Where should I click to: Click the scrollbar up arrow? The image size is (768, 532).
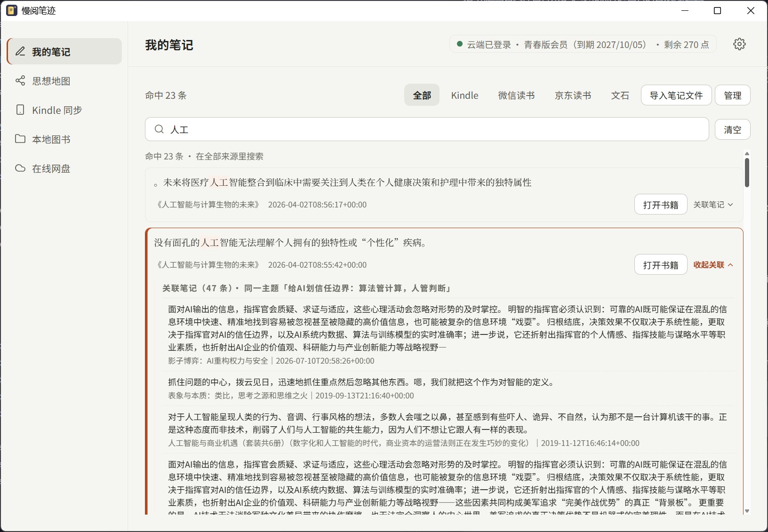click(x=747, y=153)
